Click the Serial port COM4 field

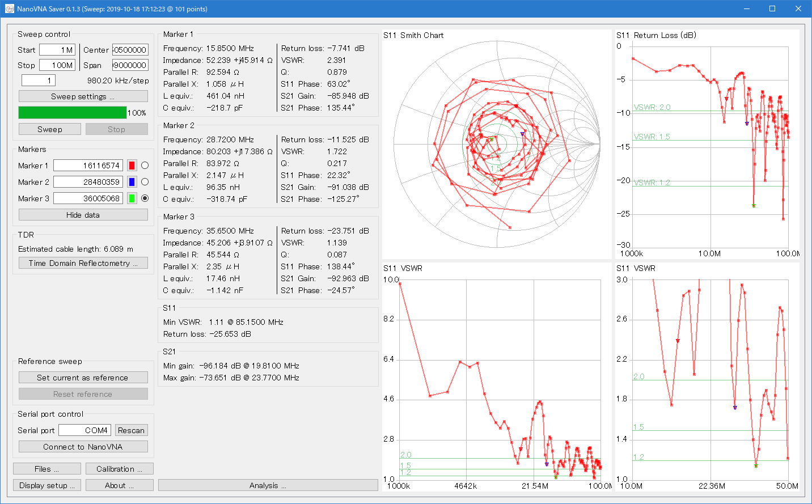pos(84,430)
